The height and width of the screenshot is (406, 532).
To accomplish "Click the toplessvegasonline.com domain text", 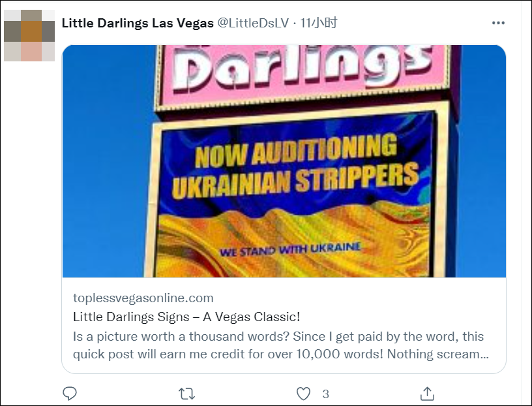I will click(143, 298).
